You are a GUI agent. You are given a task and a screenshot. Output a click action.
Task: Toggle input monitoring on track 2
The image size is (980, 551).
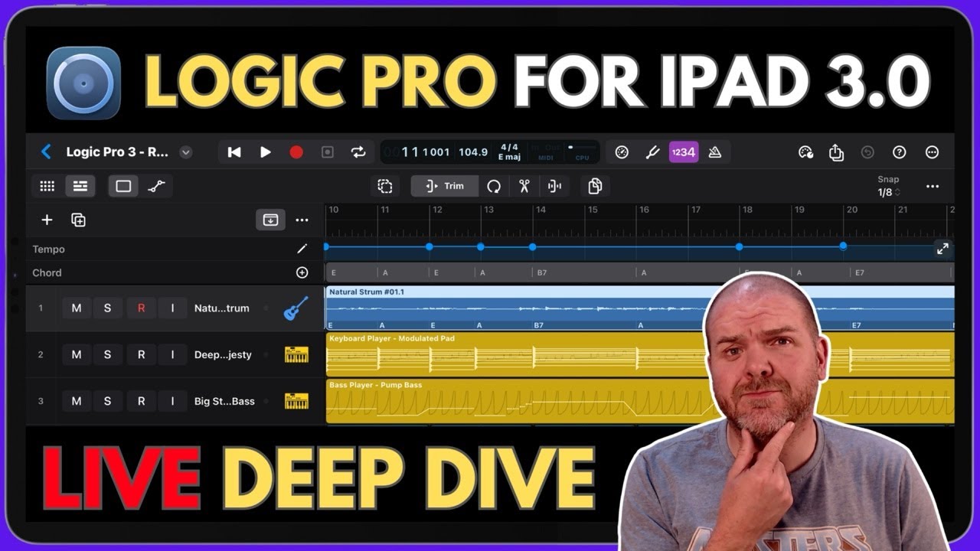coord(172,355)
